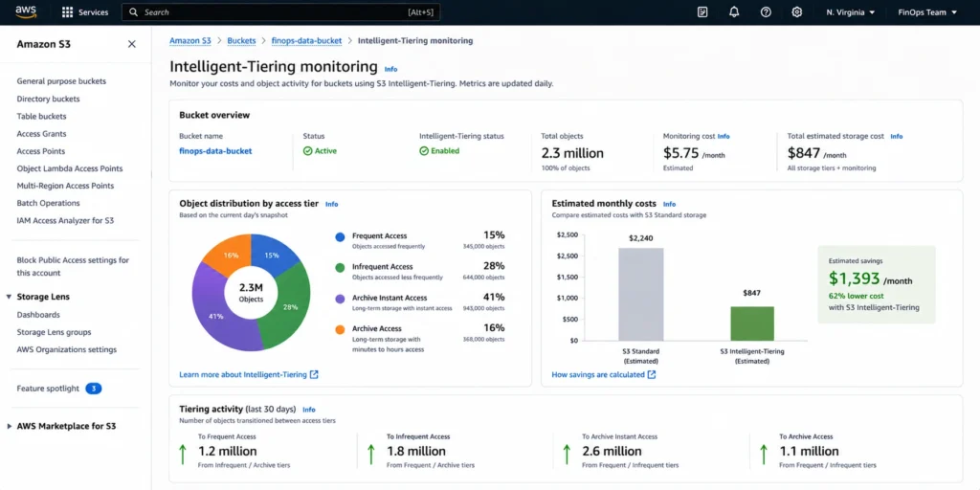Click the orange 16% donut chart segment

[230, 255]
